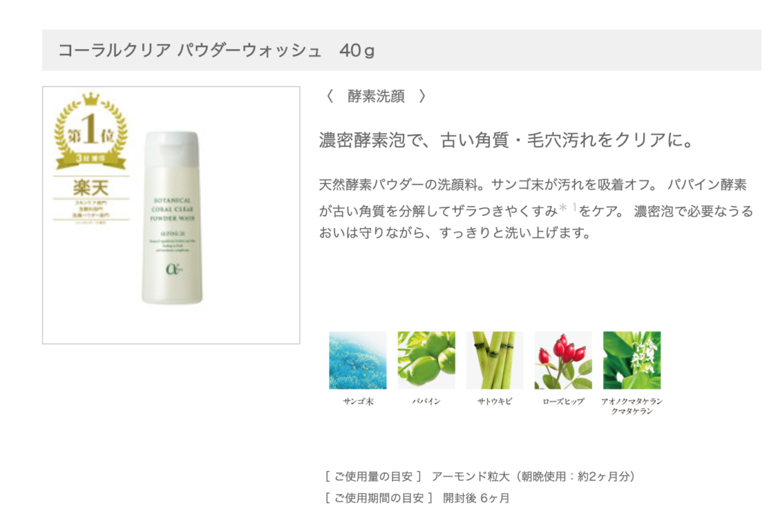This screenshot has width=778, height=532.
Task: Click the 3冠獲得 ribbon on award badge
Action: tap(91, 158)
